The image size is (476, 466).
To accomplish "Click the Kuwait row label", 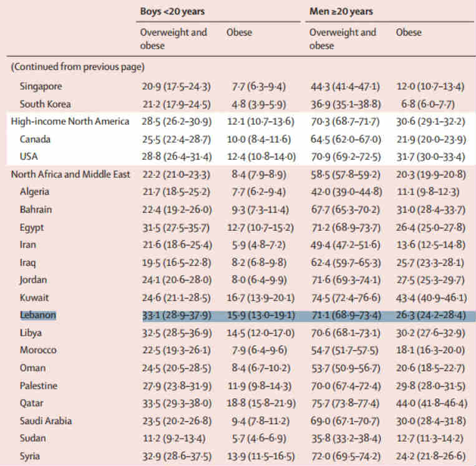I will click(34, 298).
